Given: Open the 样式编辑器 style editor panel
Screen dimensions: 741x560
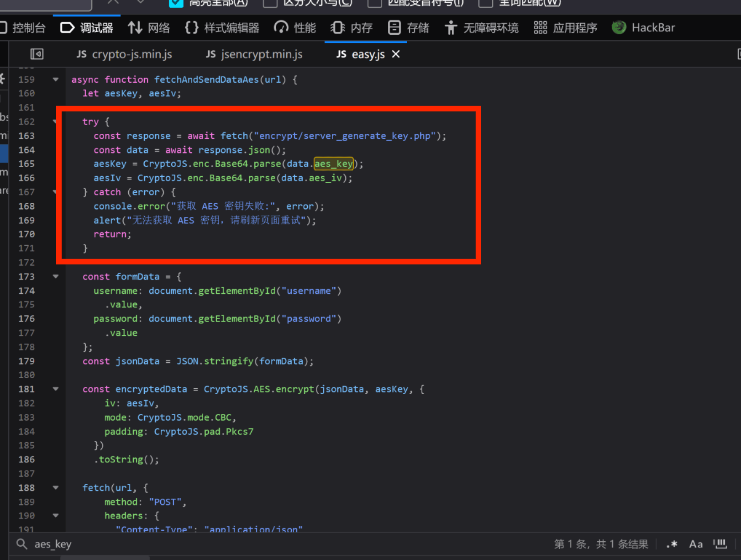Looking at the screenshot, I should (222, 28).
